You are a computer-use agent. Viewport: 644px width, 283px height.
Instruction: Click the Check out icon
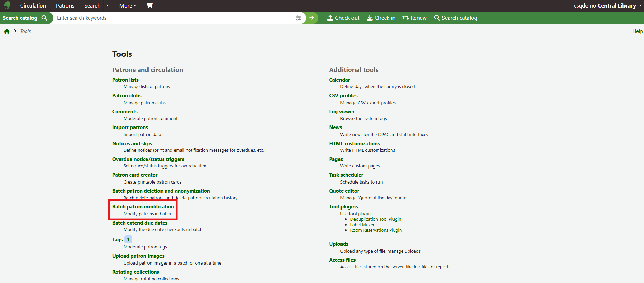coord(330,18)
